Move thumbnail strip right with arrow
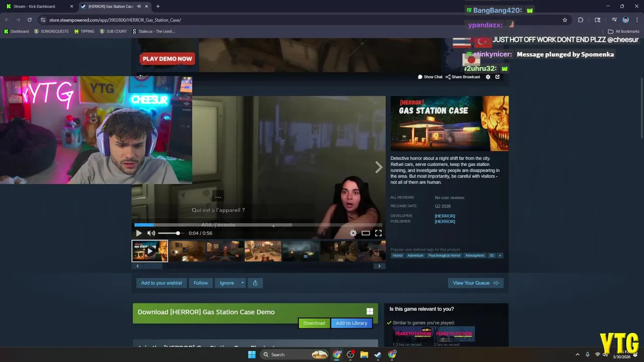 click(379, 266)
